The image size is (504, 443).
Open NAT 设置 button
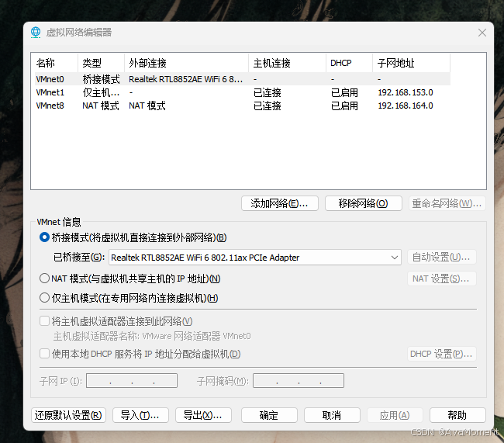tap(441, 279)
